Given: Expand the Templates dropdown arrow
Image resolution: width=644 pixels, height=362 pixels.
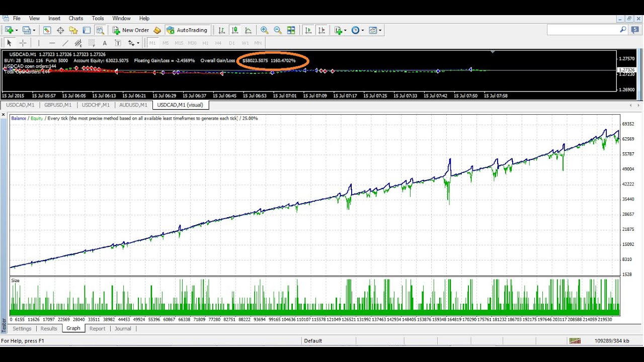Looking at the screenshot, I should [x=380, y=30].
